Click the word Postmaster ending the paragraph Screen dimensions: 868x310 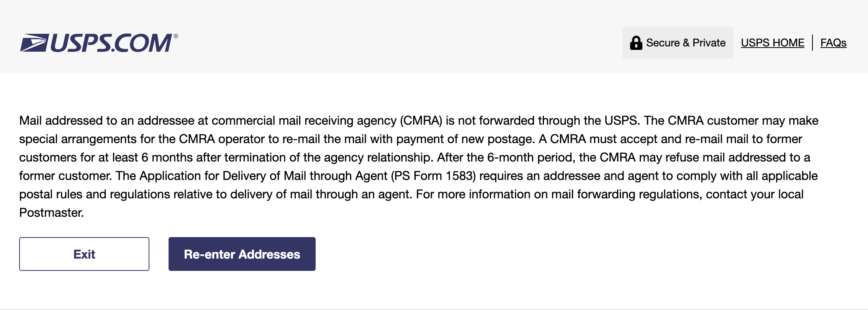pos(51,213)
